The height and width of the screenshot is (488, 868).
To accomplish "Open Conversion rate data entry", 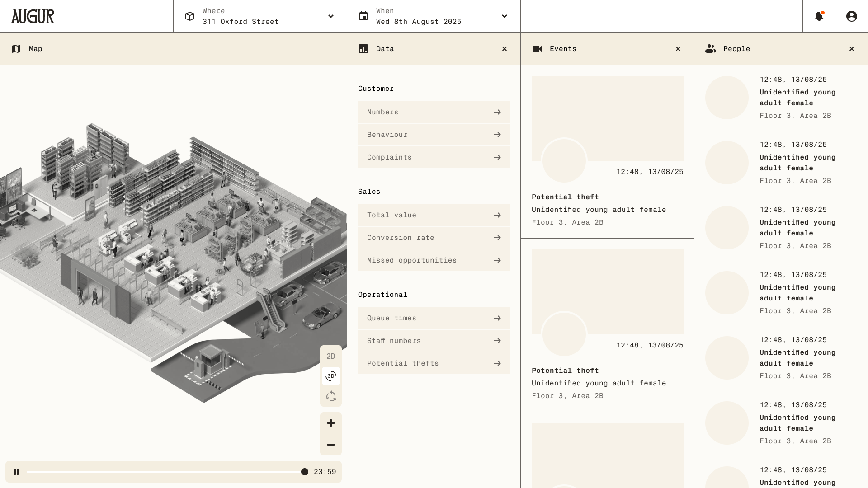I will pos(434,238).
